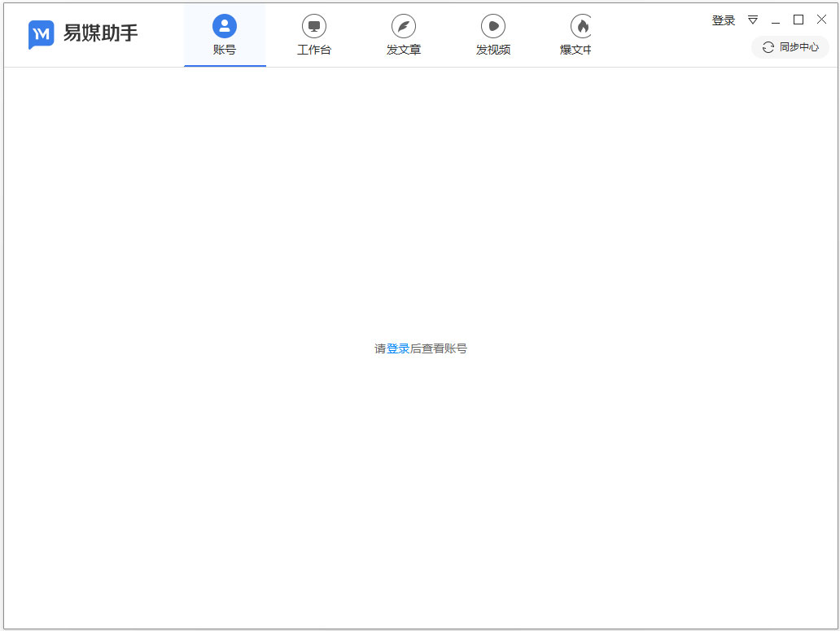Click the sync refresh icon in 同步中心
The image size is (840, 631).
(766, 47)
